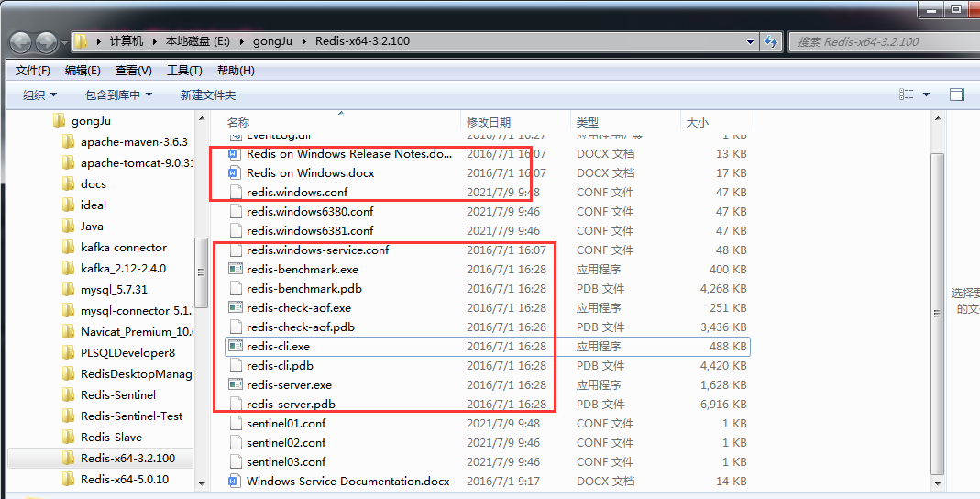Click the apache-maven-3.6.3 folder icon
The width and height of the screenshot is (980, 499).
[69, 142]
